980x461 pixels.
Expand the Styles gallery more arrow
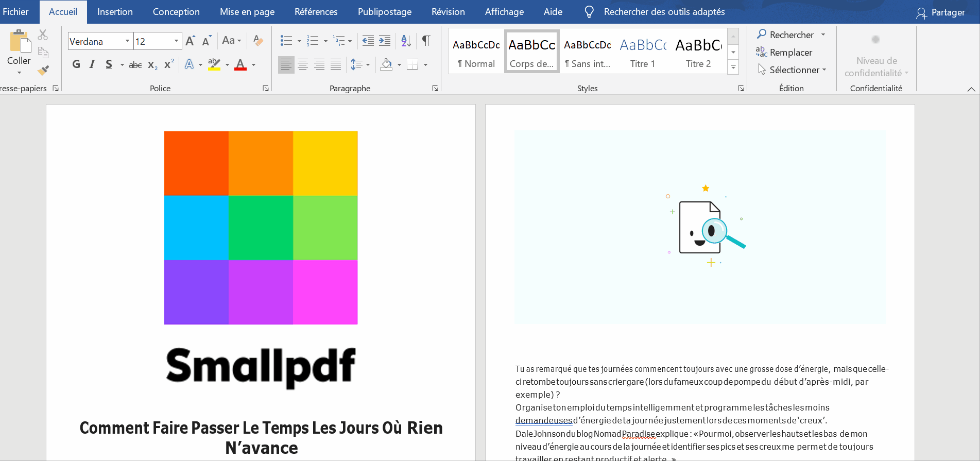click(733, 67)
